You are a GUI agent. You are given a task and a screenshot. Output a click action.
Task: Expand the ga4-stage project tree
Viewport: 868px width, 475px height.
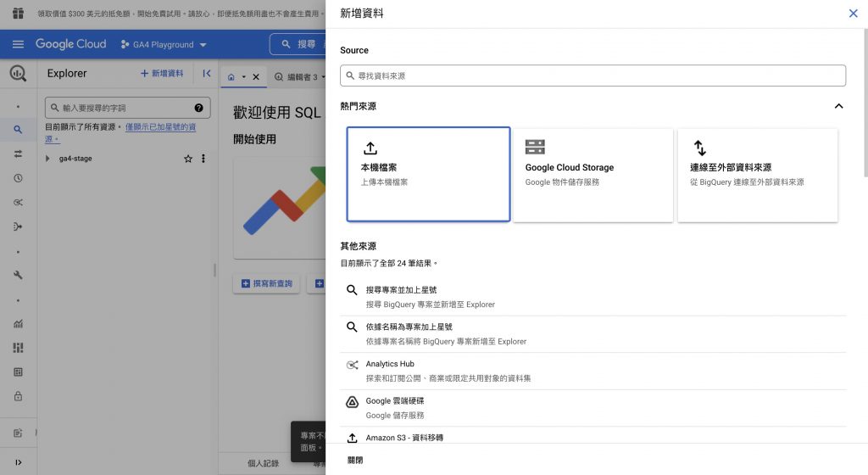click(x=47, y=159)
